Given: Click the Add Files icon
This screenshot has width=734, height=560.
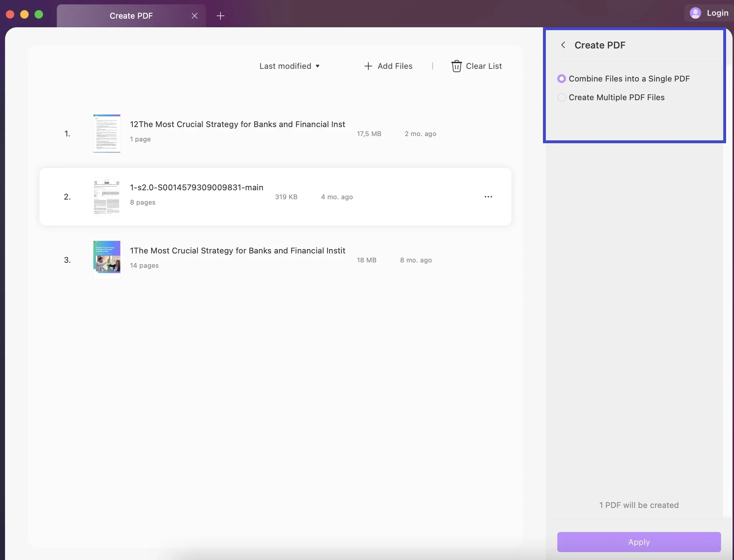Looking at the screenshot, I should (368, 66).
